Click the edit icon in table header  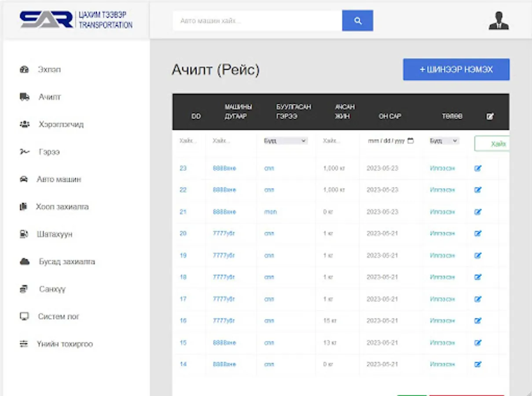[490, 117]
